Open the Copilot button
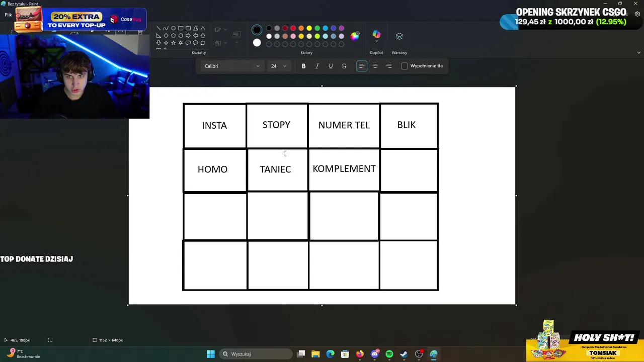The image size is (644, 362). (376, 34)
